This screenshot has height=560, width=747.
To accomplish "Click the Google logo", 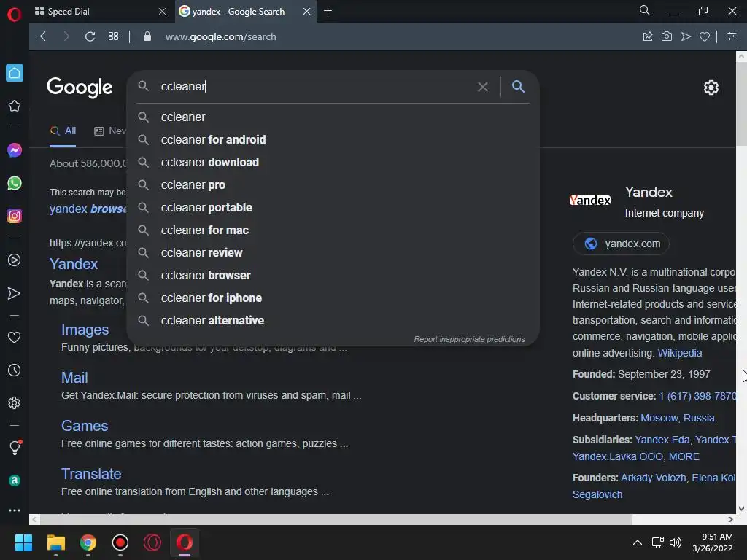I will 80,87.
